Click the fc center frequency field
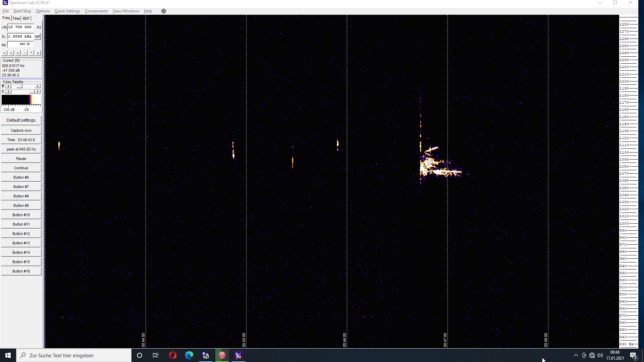Screen dimensions: 644x362 pos(21,36)
